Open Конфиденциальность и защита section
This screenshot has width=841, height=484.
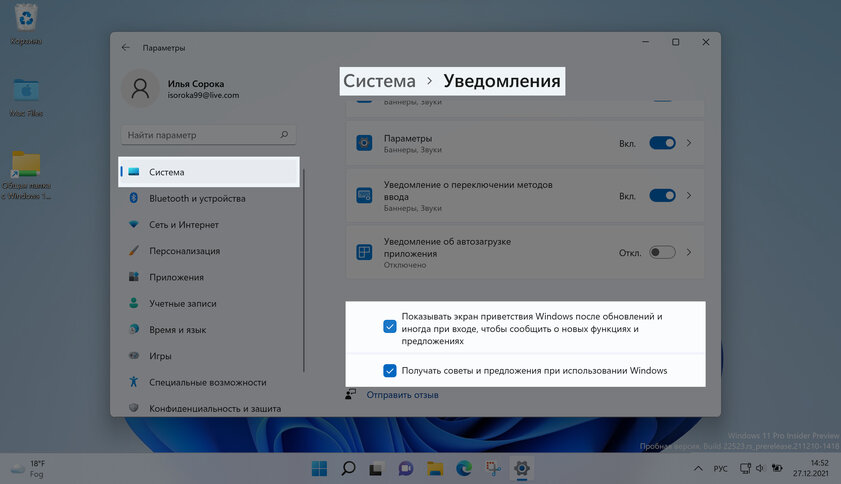pyautogui.click(x=209, y=408)
